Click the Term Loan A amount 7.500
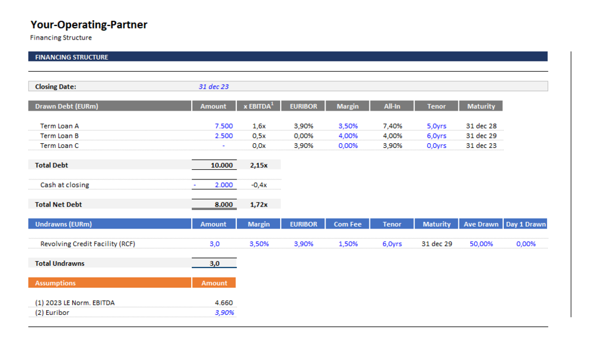595x364 pixels. coord(223,126)
